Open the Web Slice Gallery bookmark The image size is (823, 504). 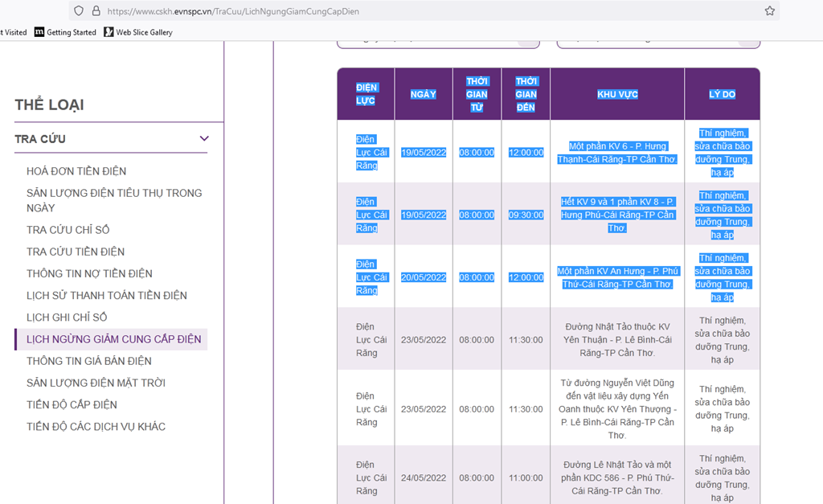138,32
